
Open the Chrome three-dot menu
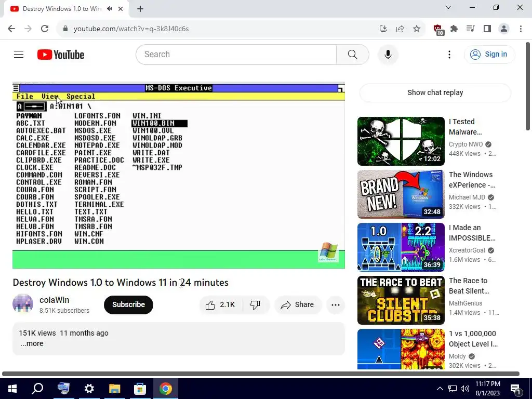[521, 29]
